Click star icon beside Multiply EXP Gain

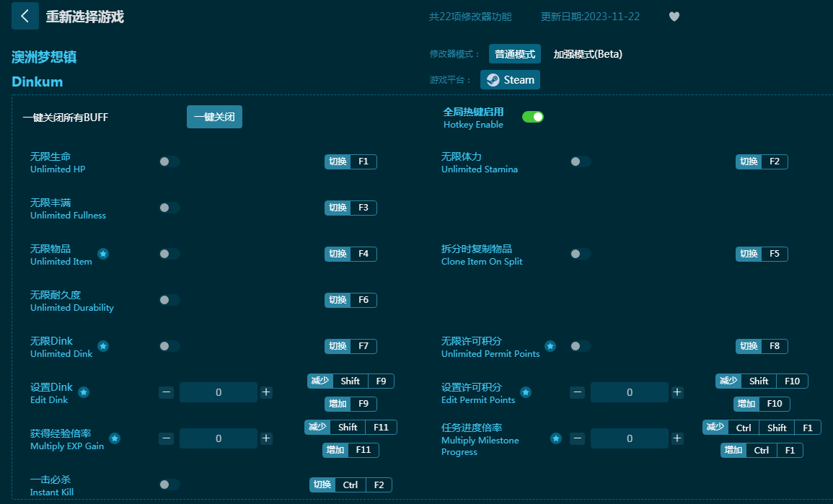tap(115, 438)
